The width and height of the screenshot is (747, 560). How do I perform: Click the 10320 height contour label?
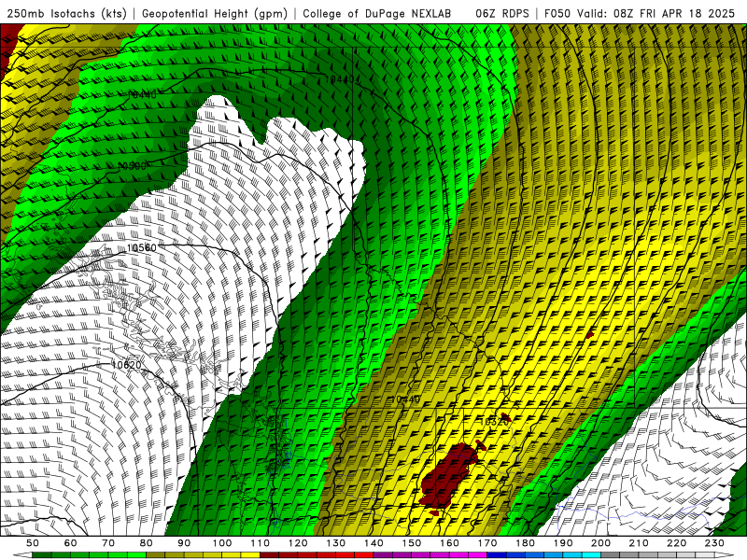(493, 422)
